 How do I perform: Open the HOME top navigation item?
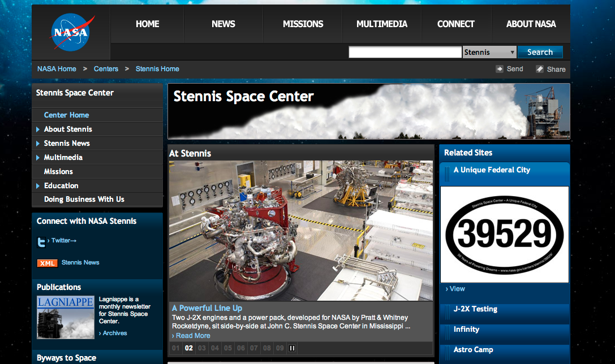coord(148,24)
